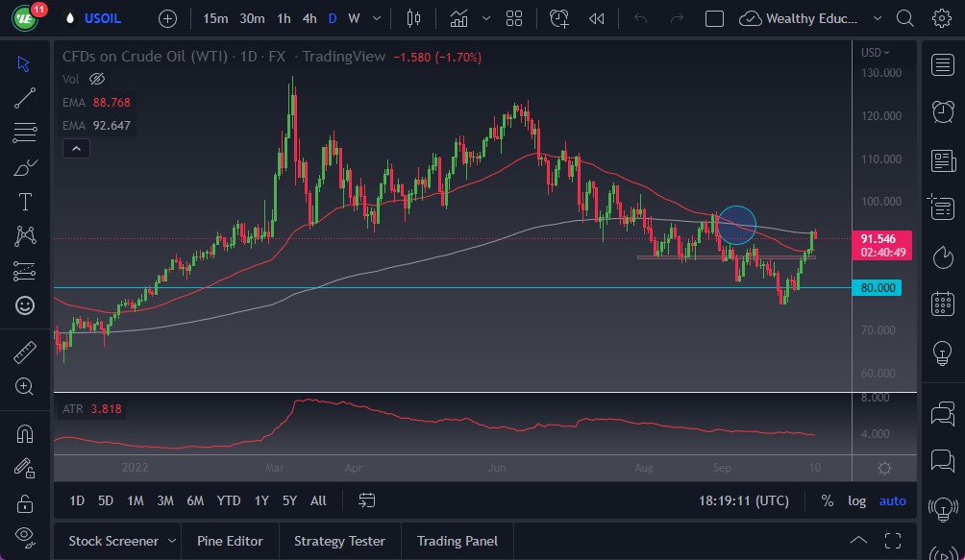965x560 pixels.
Task: Toggle auto scale button
Action: (x=892, y=500)
